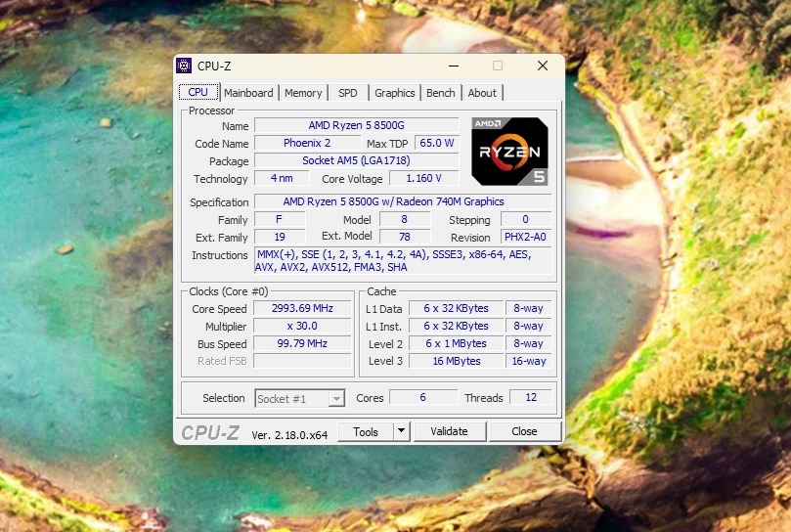Switch to the Memory tab
The image size is (791, 532).
coord(303,93)
